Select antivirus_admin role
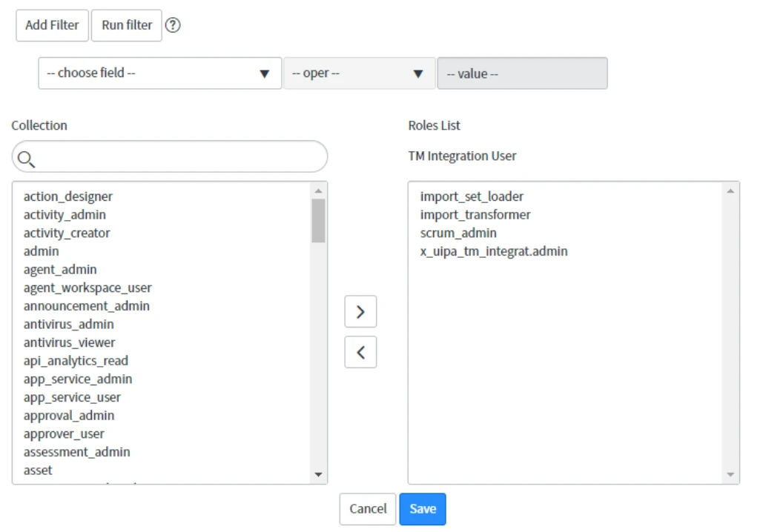Screen dimensions: 763x532 click(x=69, y=325)
